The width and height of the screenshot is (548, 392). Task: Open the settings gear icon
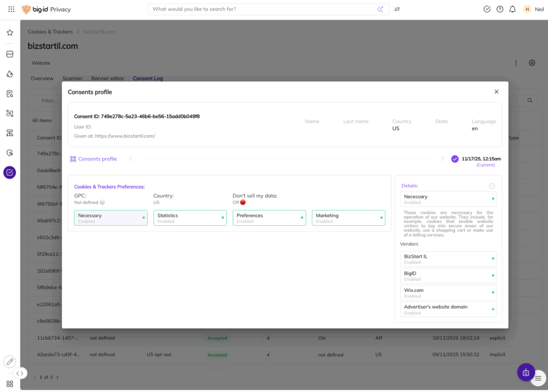(x=532, y=63)
